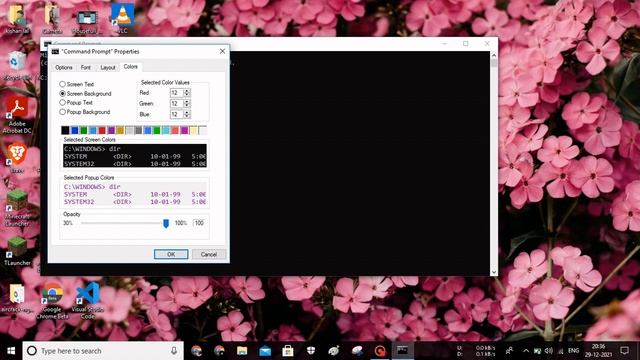The height and width of the screenshot is (360, 640).
Task: Select the TLauncher desktop shortcut
Action: pyautogui.click(x=17, y=250)
